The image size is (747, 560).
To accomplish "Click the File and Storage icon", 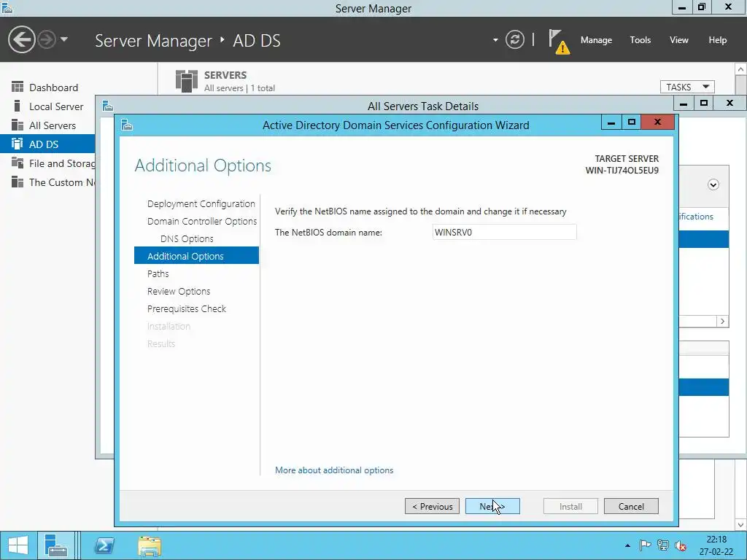I will (x=18, y=163).
